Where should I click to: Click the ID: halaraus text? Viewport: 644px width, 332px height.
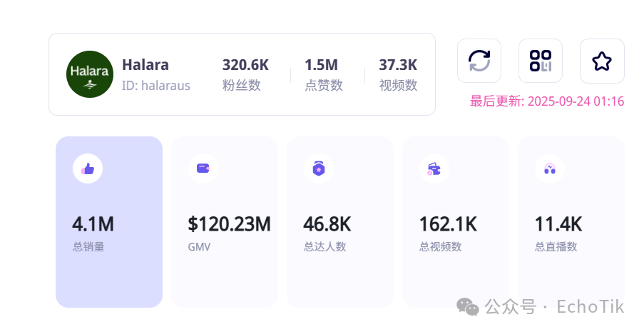point(156,86)
